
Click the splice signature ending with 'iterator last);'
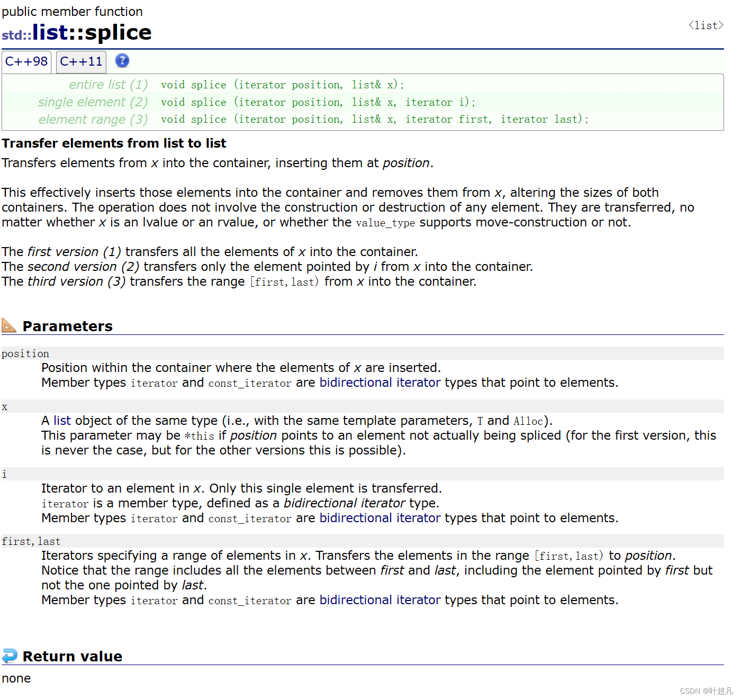click(x=375, y=119)
